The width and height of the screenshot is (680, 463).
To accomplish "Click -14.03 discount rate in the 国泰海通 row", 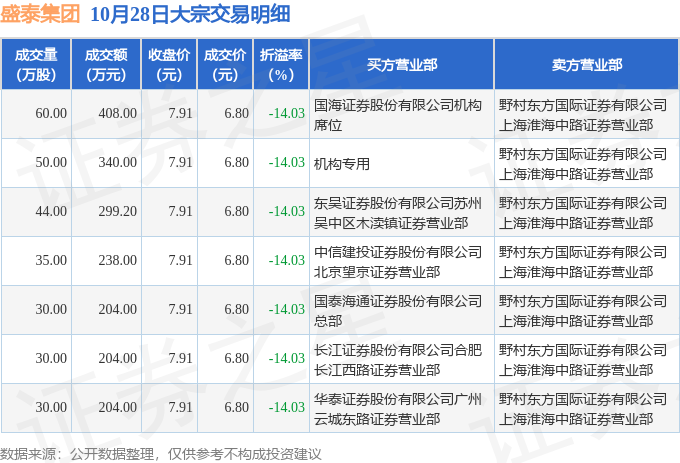I will 287,310.
